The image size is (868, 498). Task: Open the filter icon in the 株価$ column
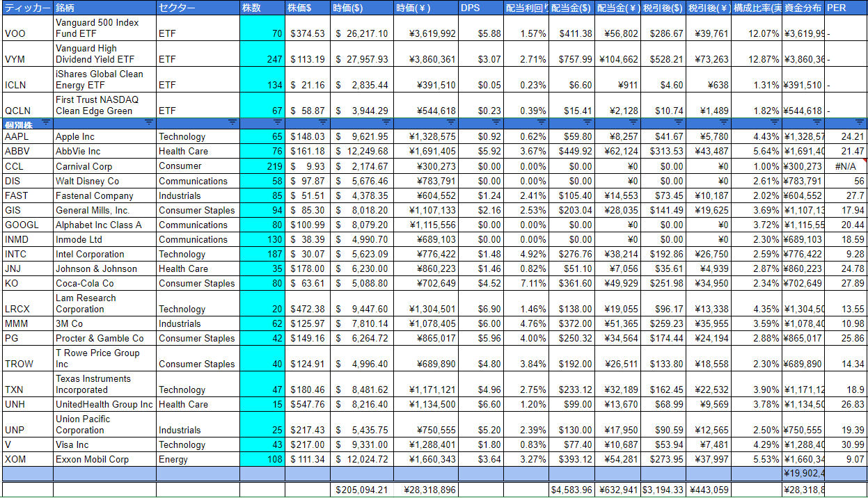pyautogui.click(x=324, y=122)
